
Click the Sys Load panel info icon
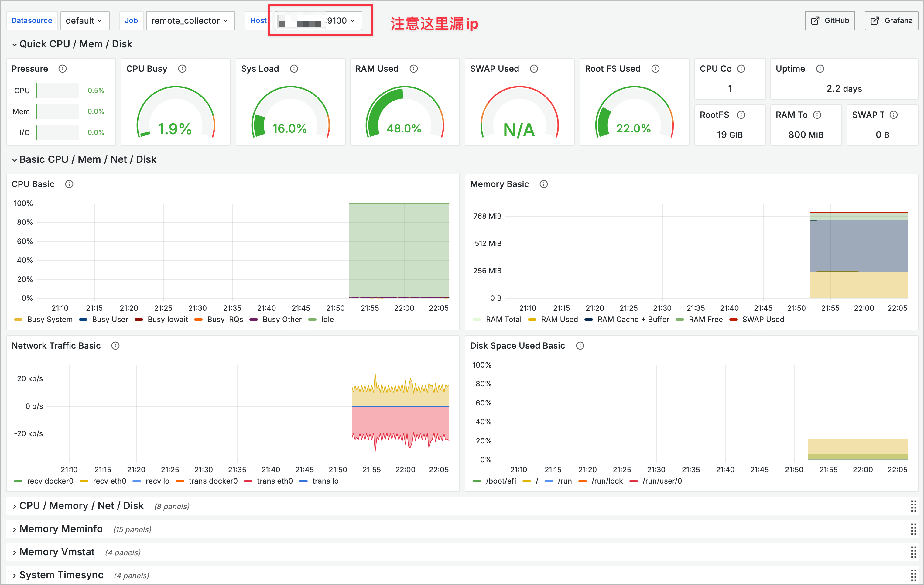tap(294, 69)
